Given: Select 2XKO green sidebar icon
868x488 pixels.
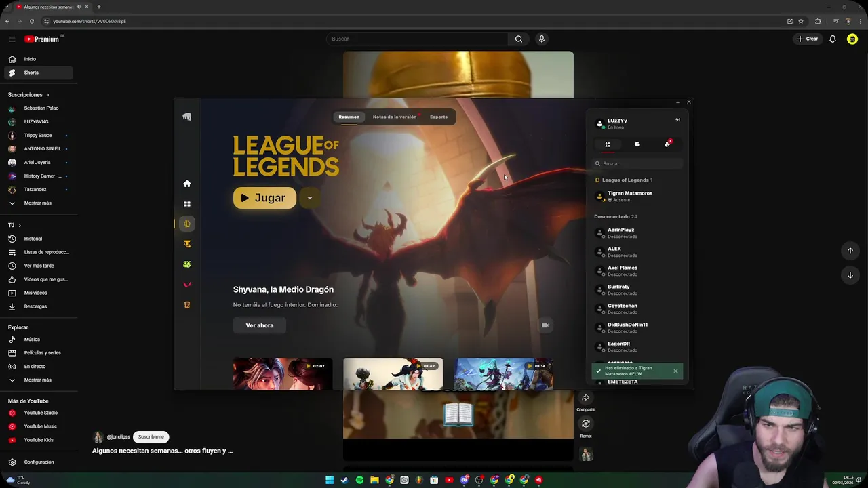Looking at the screenshot, I should point(187,264).
